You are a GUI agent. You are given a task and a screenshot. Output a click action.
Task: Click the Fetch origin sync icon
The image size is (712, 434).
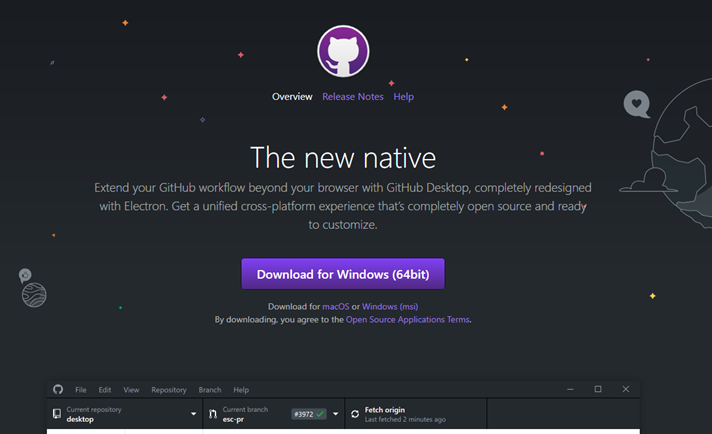coord(355,414)
